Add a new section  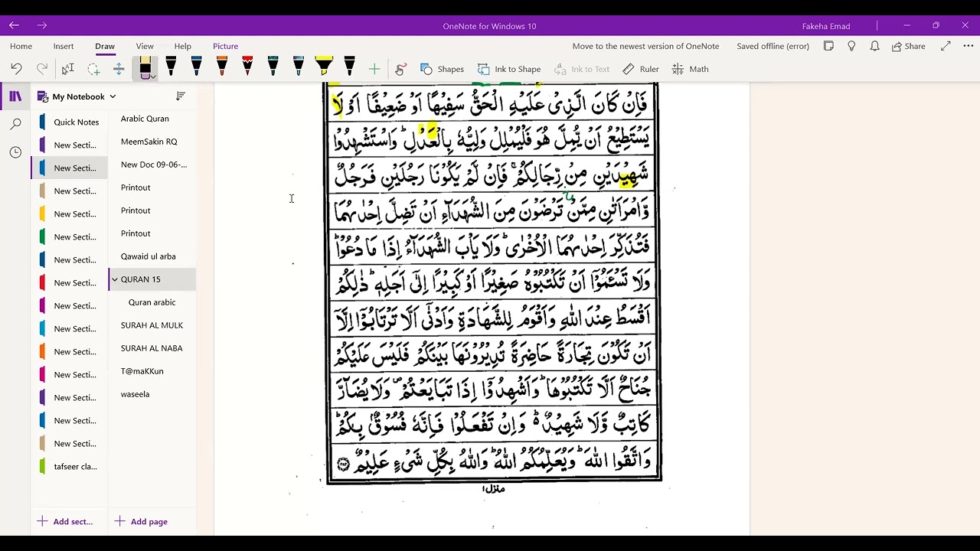[65, 522]
